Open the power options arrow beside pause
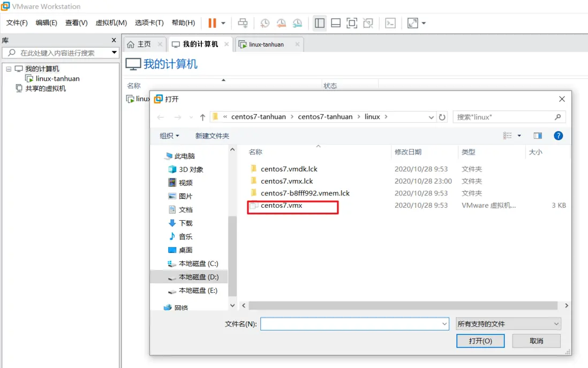The width and height of the screenshot is (588, 368). (223, 23)
